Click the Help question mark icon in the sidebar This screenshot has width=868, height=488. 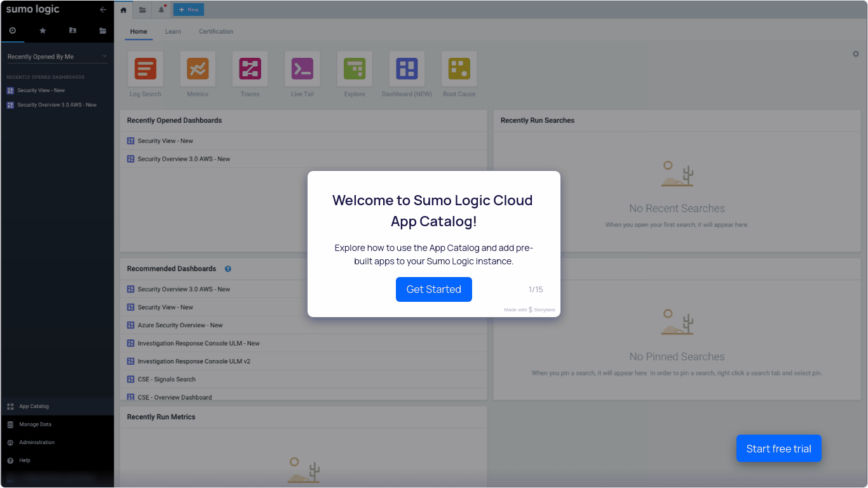click(10, 460)
